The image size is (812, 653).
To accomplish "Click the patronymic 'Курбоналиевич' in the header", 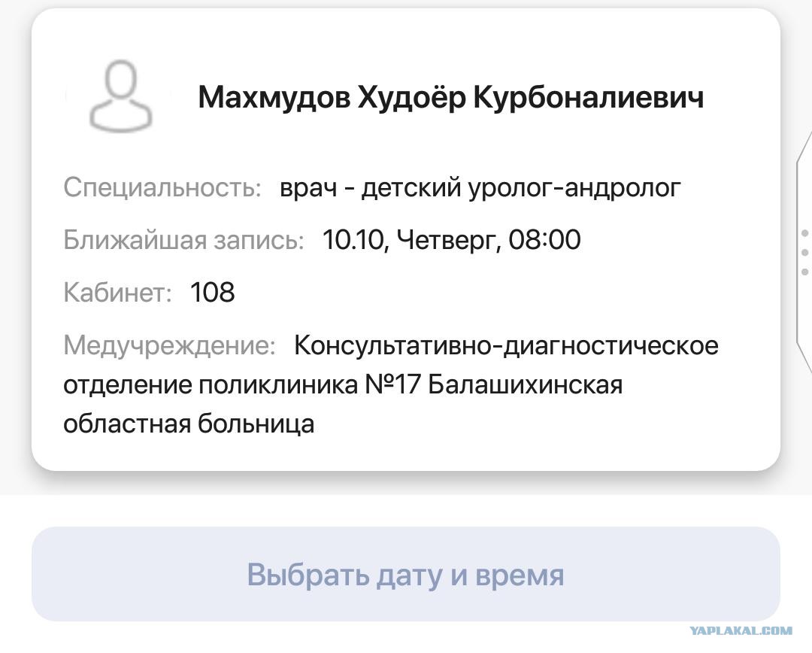I will click(589, 97).
